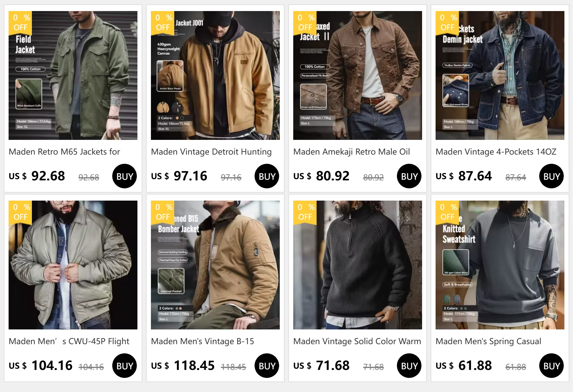Open the Maden Men's Spring Casual title link
Image resolution: width=573 pixels, height=392 pixels.
488,341
